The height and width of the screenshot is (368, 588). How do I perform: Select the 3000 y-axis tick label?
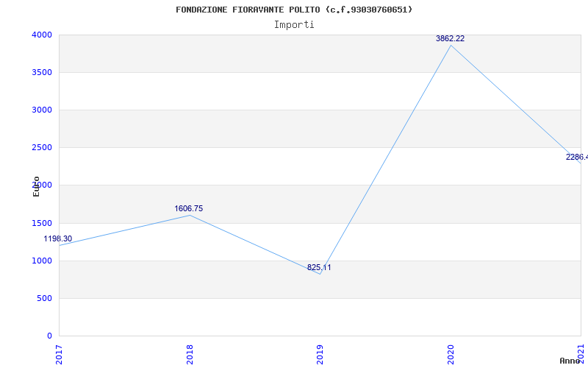coord(42,110)
